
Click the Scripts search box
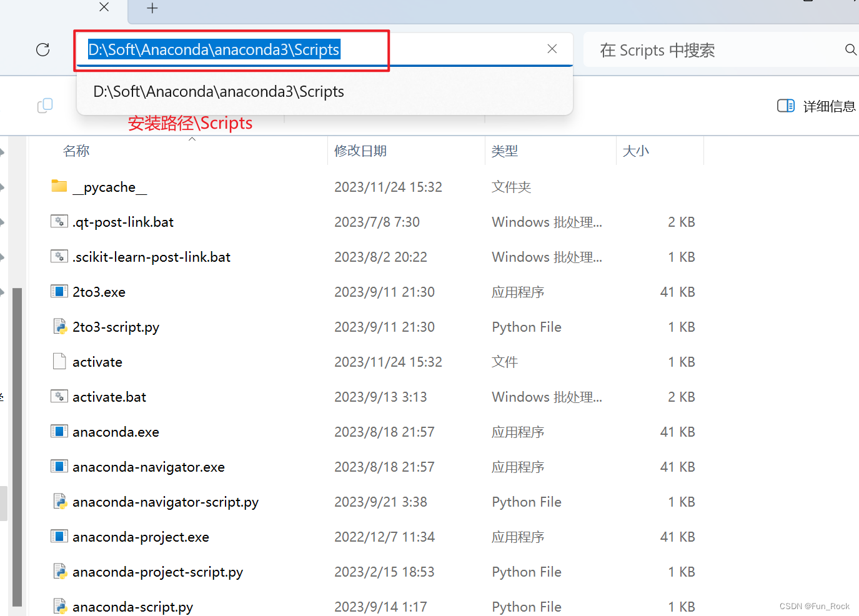721,50
